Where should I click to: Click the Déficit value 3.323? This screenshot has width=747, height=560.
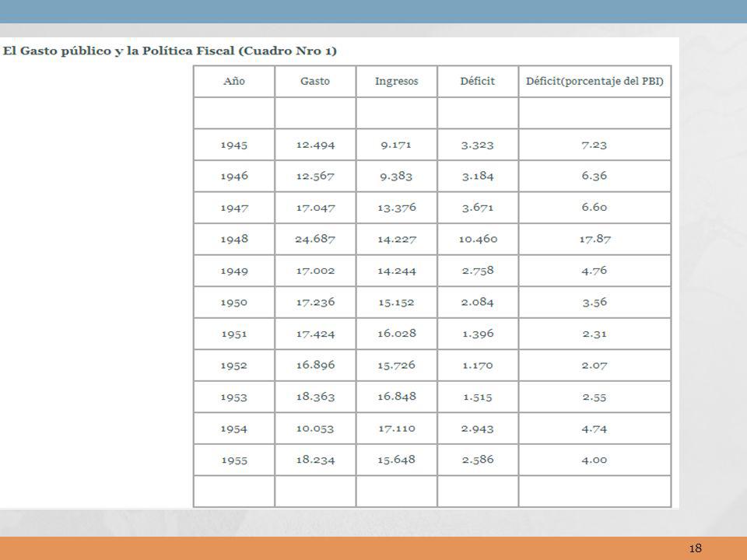477,145
